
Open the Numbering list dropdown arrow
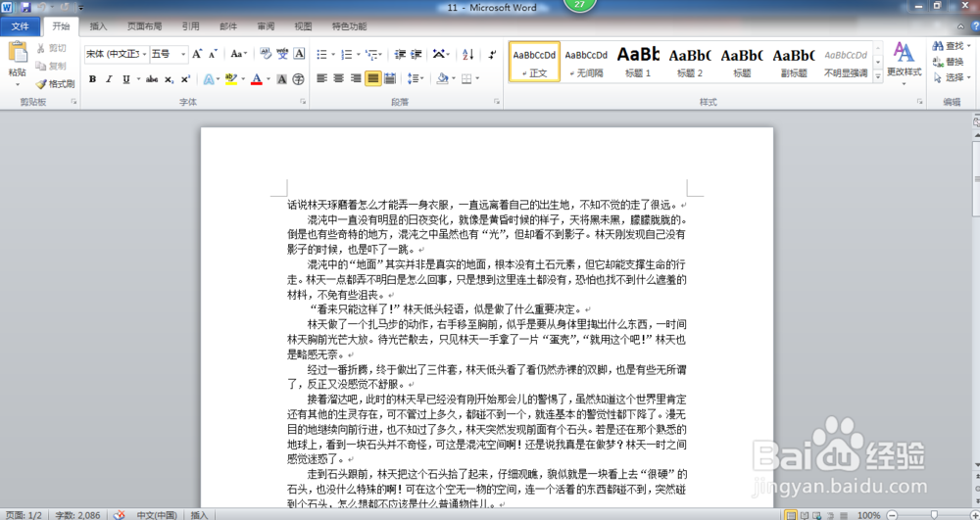358,55
